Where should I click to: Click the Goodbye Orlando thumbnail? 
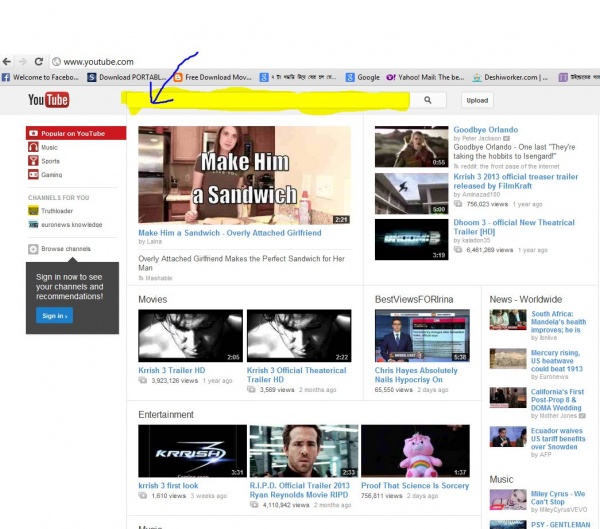[x=411, y=147]
